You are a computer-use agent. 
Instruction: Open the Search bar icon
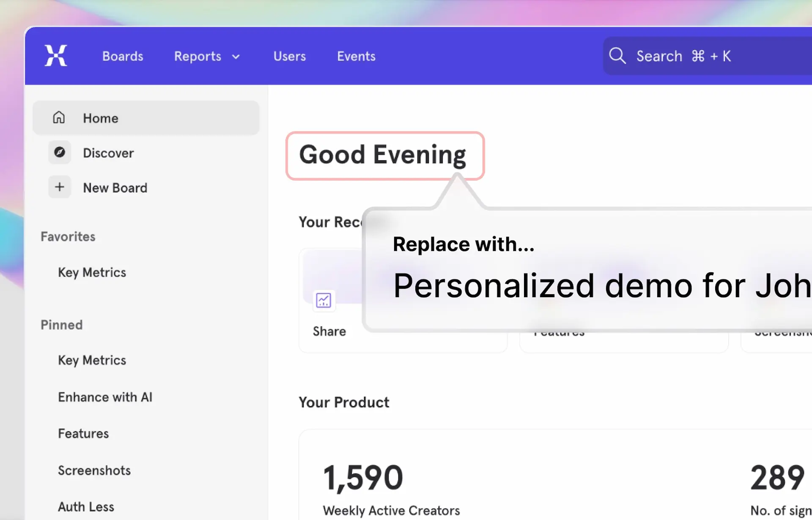point(618,56)
